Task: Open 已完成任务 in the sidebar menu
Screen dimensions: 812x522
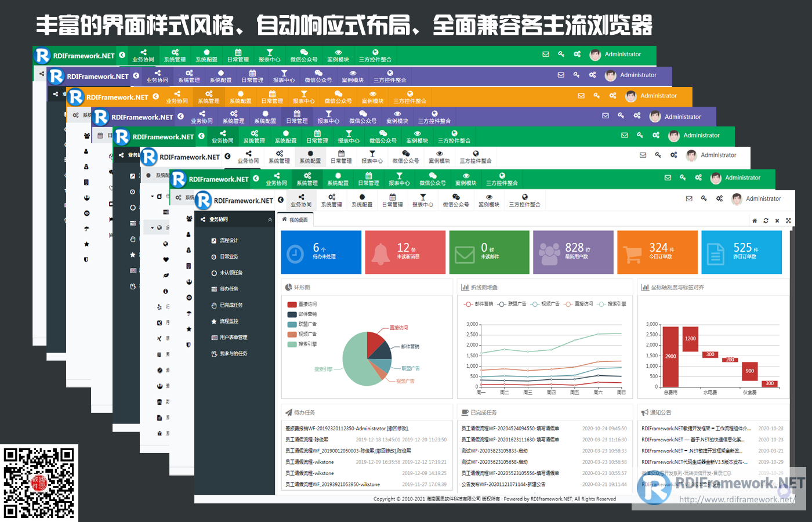Action: [x=231, y=305]
